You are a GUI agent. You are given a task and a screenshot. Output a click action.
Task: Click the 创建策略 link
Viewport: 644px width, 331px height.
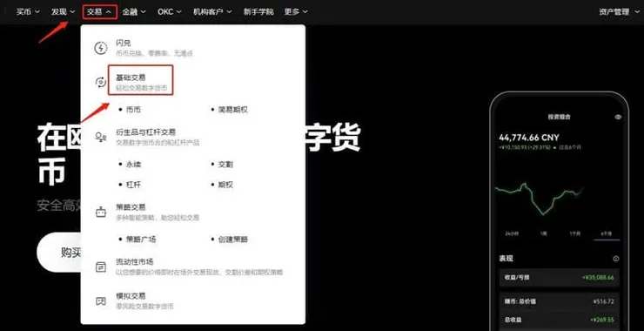(233, 240)
